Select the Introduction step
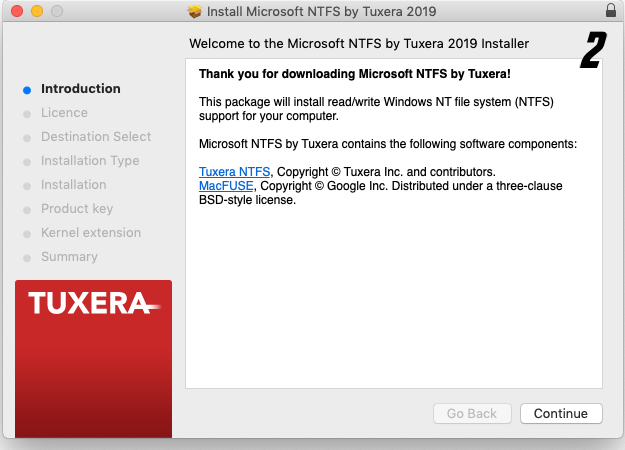The height and width of the screenshot is (450, 625). 81,88
